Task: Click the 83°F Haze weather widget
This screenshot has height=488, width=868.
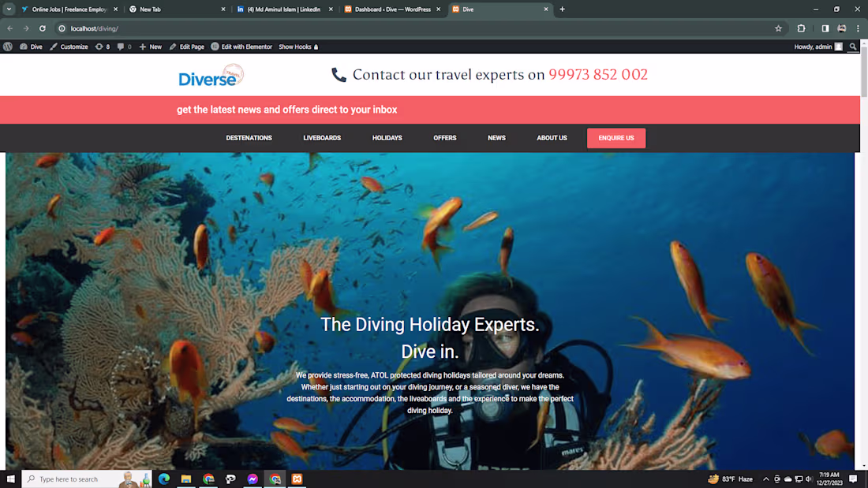Action: click(730, 479)
